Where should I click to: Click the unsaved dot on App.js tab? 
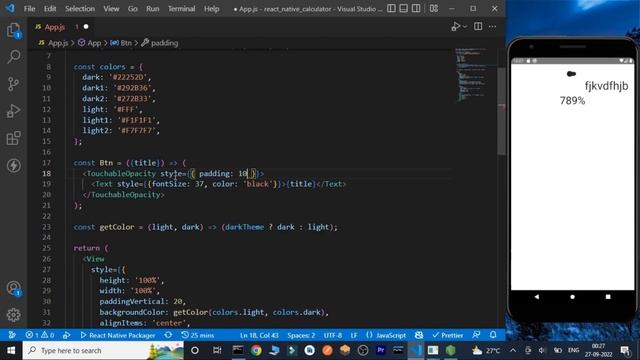click(86, 27)
